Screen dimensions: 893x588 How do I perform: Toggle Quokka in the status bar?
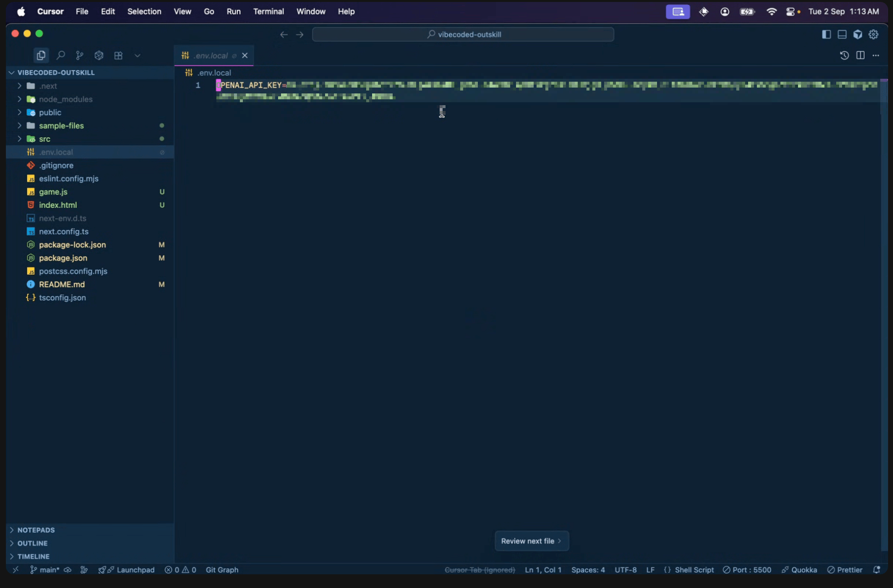[x=799, y=569]
